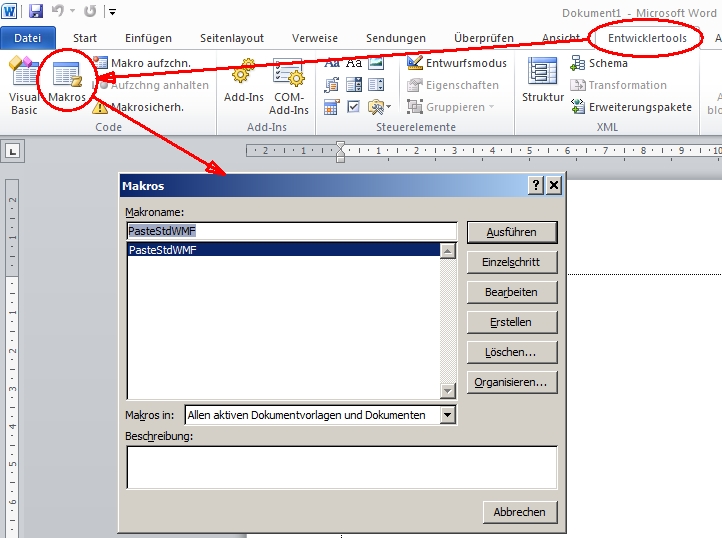Click macro list scroll up arrow

coord(448,251)
